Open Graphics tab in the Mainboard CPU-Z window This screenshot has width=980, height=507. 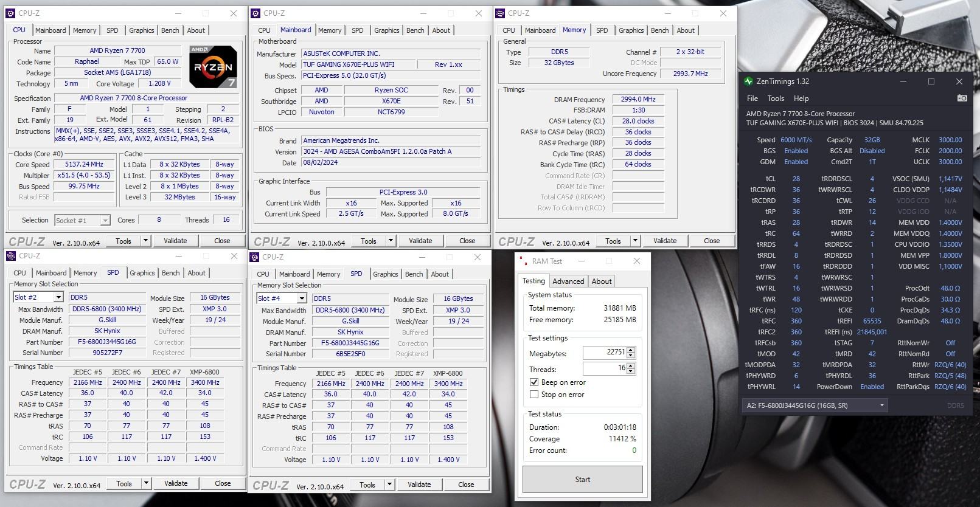click(x=387, y=30)
